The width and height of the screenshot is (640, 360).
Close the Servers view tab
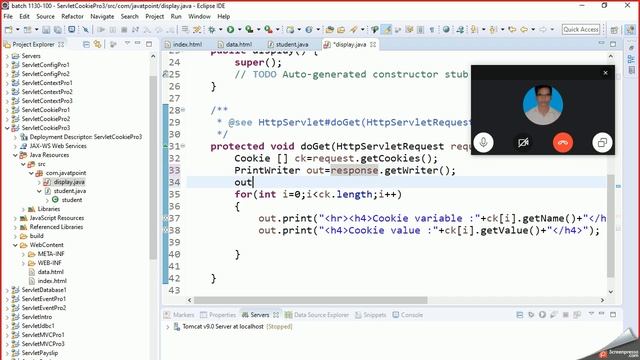click(x=276, y=315)
